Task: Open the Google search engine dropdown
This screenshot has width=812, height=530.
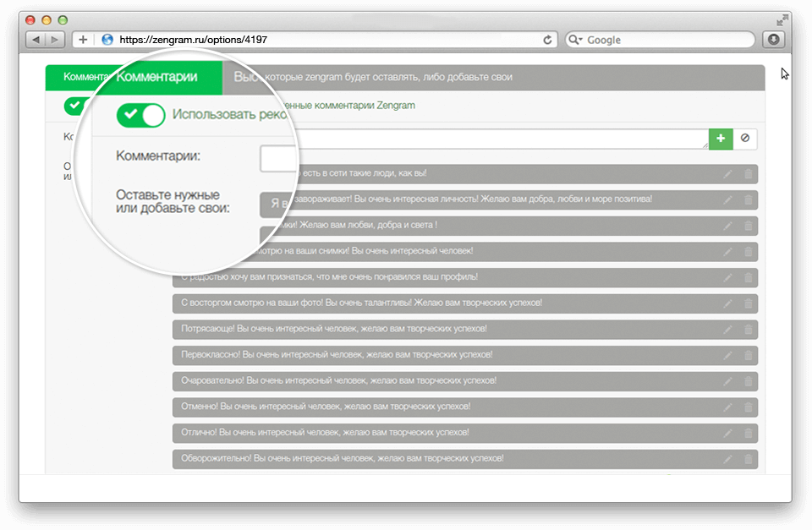Action: click(575, 40)
